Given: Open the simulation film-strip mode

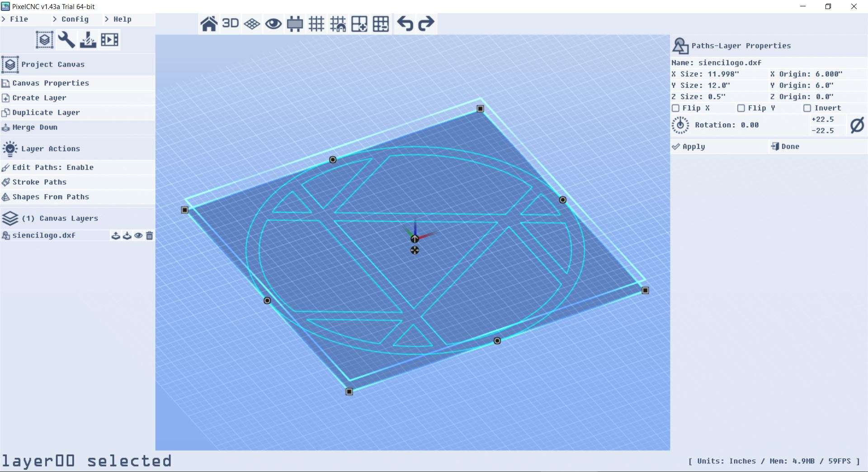Looking at the screenshot, I should [x=109, y=40].
